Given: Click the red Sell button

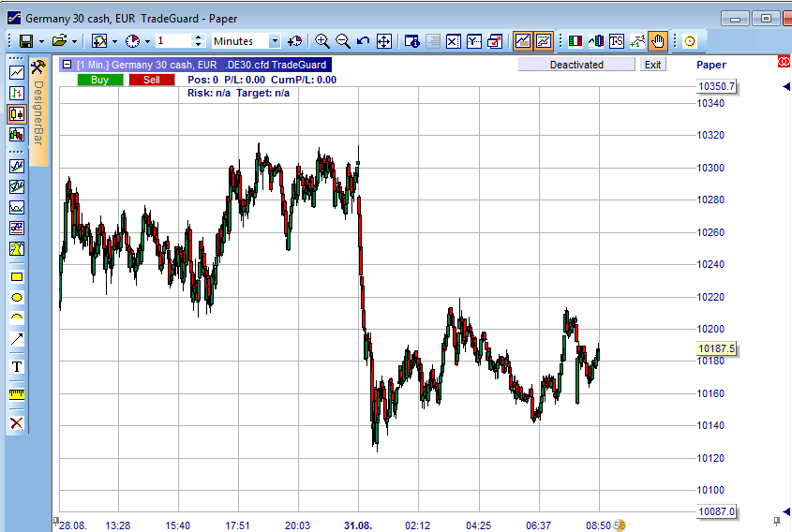Looking at the screenshot, I should 152,80.
